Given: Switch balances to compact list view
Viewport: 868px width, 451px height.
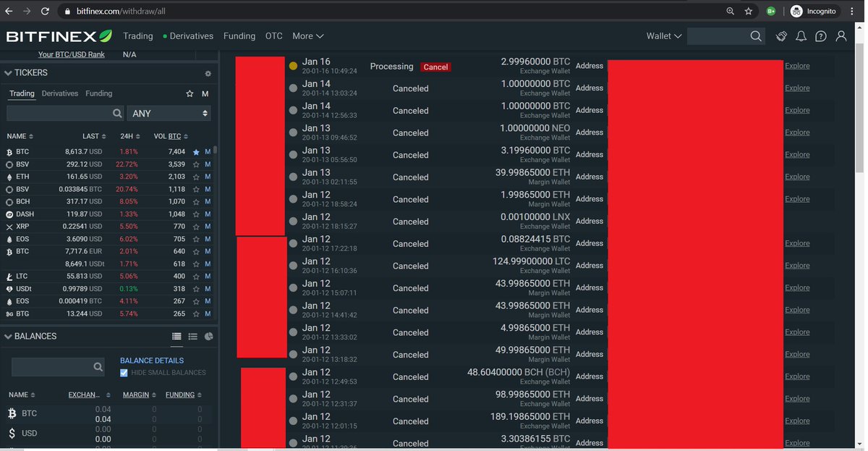Looking at the screenshot, I should pyautogui.click(x=193, y=337).
